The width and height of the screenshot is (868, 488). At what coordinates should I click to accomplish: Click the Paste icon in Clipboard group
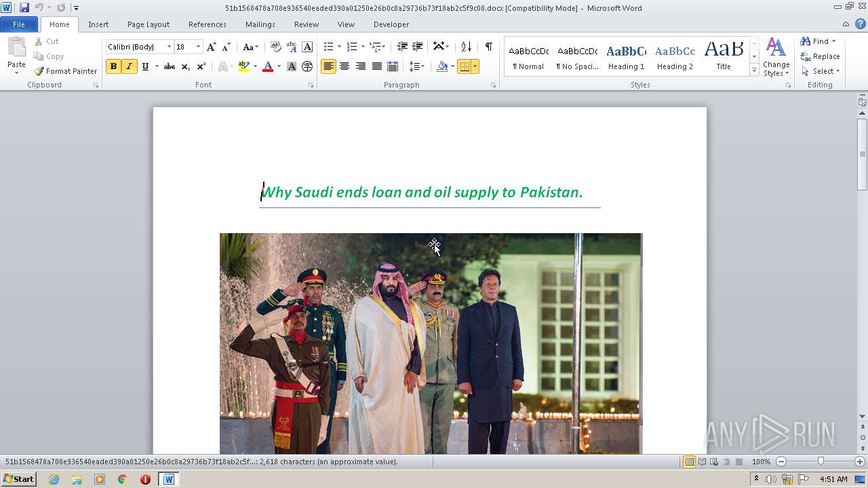(16, 49)
